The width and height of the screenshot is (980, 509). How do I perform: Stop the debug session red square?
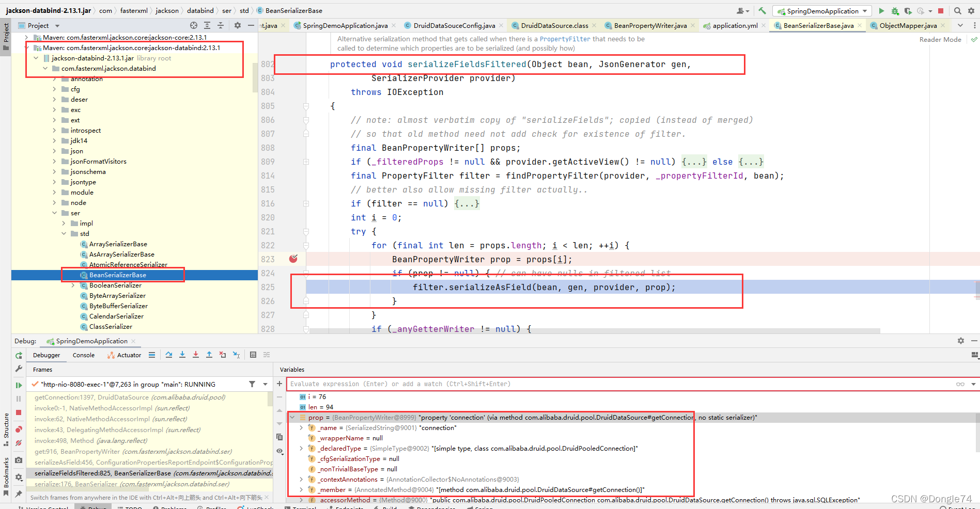(x=19, y=412)
